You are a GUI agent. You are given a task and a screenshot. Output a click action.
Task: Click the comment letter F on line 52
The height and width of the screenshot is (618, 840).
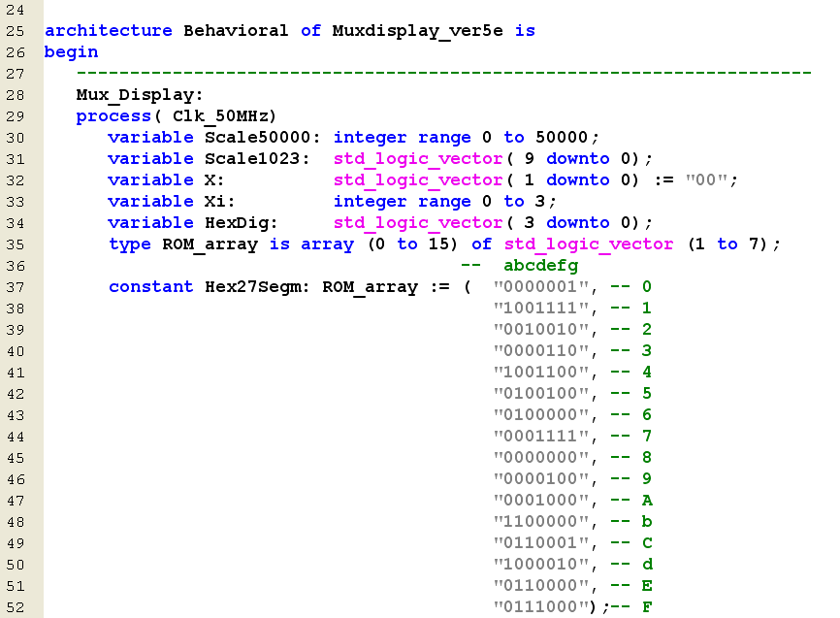(x=647, y=608)
